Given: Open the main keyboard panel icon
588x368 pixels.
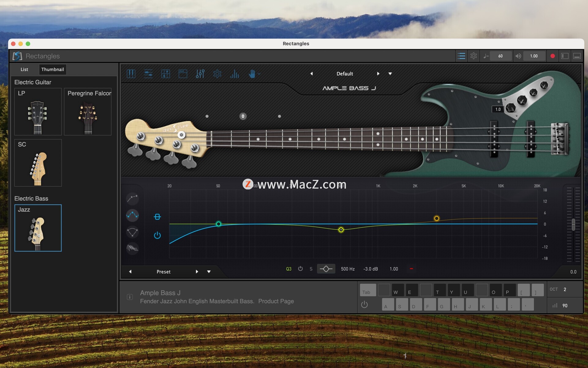Looking at the screenshot, I should pyautogui.click(x=131, y=74).
